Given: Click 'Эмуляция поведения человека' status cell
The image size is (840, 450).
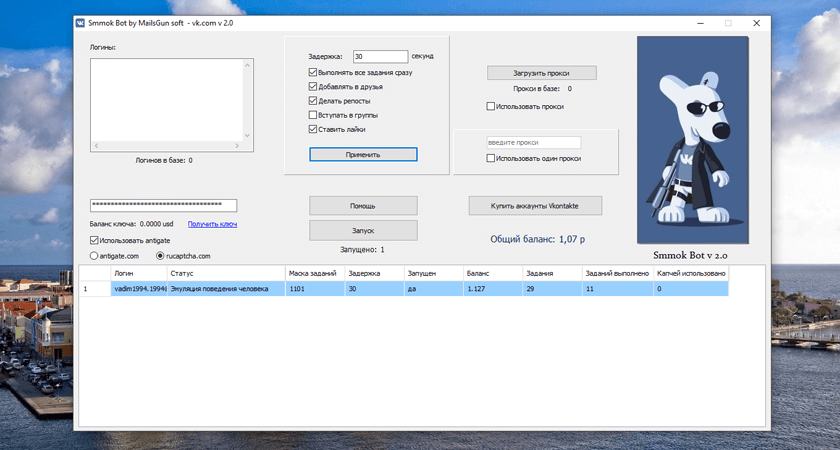Looking at the screenshot, I should click(226, 289).
